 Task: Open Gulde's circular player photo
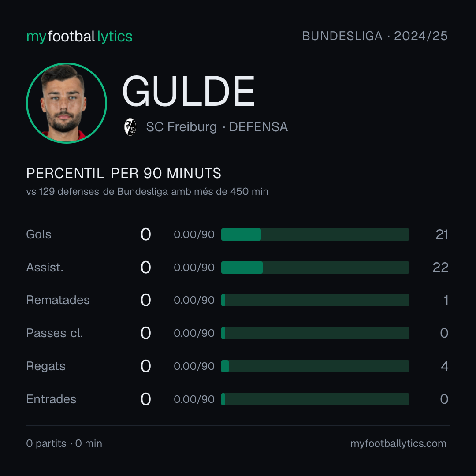coord(67,103)
